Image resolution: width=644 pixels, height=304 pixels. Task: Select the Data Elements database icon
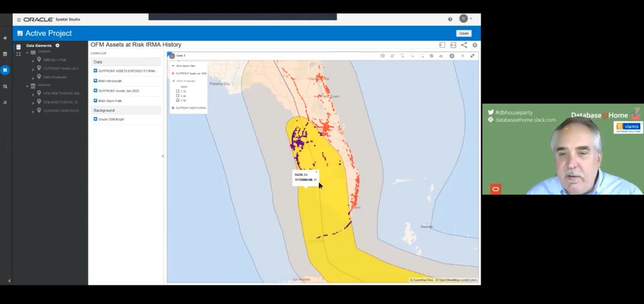pyautogui.click(x=19, y=46)
